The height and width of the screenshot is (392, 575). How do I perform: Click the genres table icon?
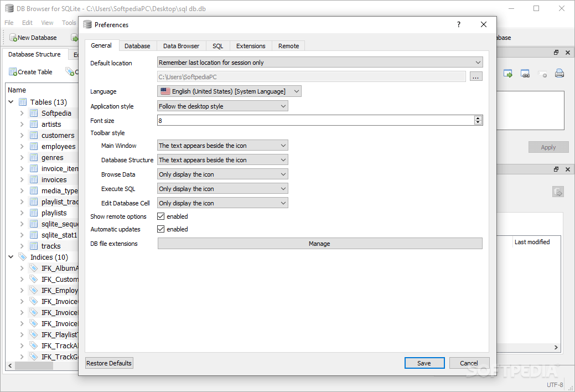point(34,157)
